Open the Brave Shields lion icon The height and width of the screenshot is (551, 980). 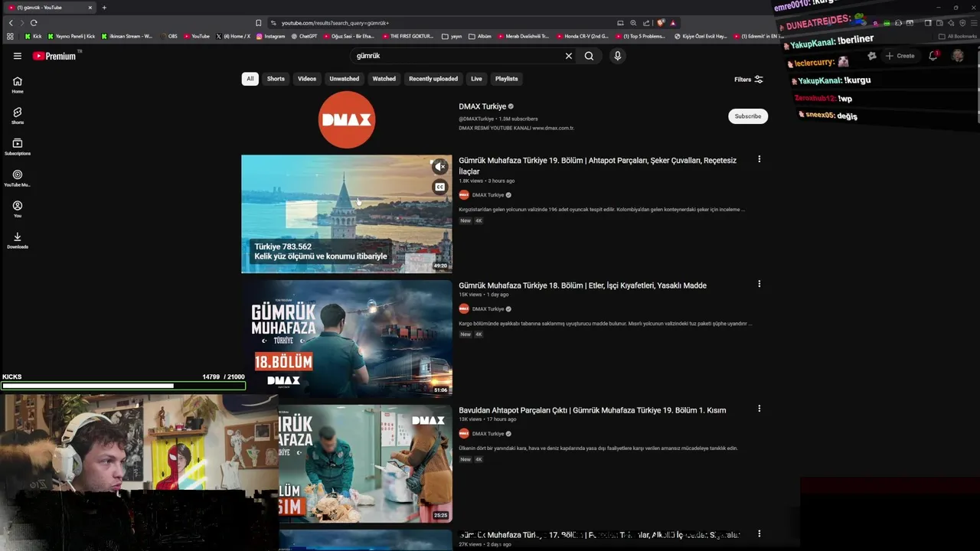coord(661,23)
